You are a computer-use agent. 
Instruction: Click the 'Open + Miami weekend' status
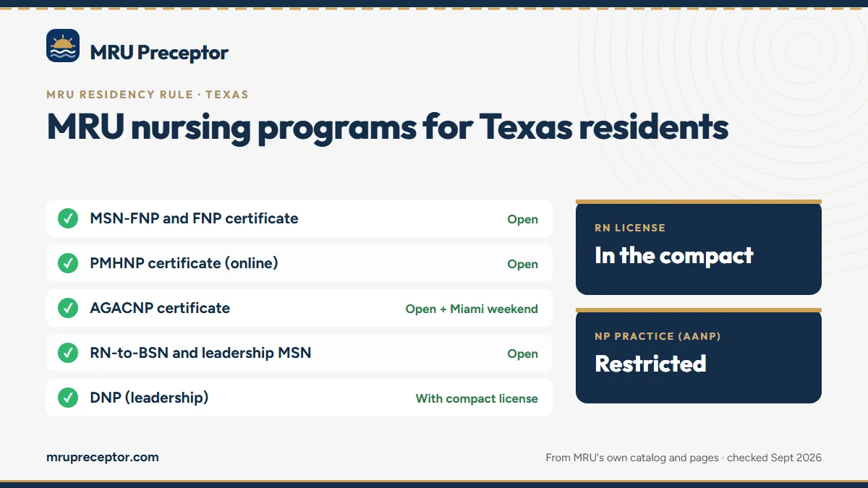(472, 309)
